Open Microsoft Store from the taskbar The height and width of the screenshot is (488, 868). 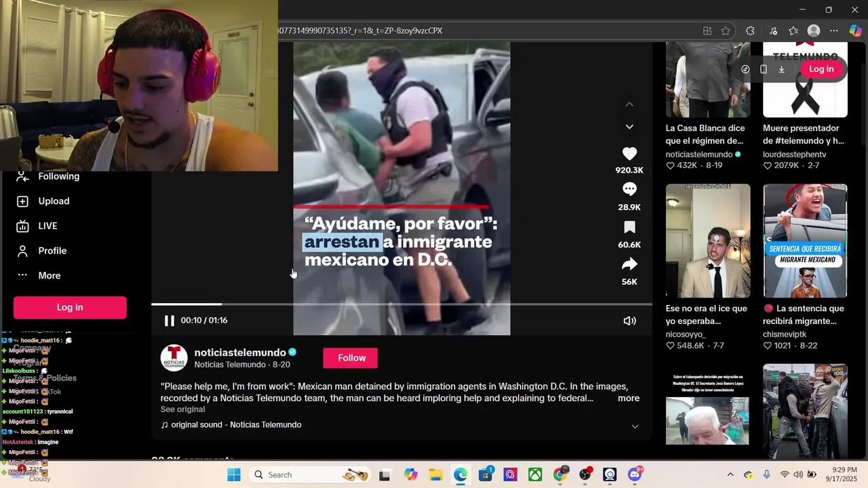pyautogui.click(x=485, y=474)
